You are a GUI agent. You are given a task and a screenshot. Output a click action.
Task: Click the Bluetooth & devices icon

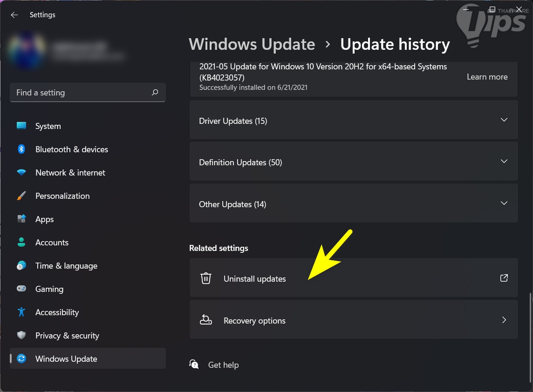coord(21,149)
